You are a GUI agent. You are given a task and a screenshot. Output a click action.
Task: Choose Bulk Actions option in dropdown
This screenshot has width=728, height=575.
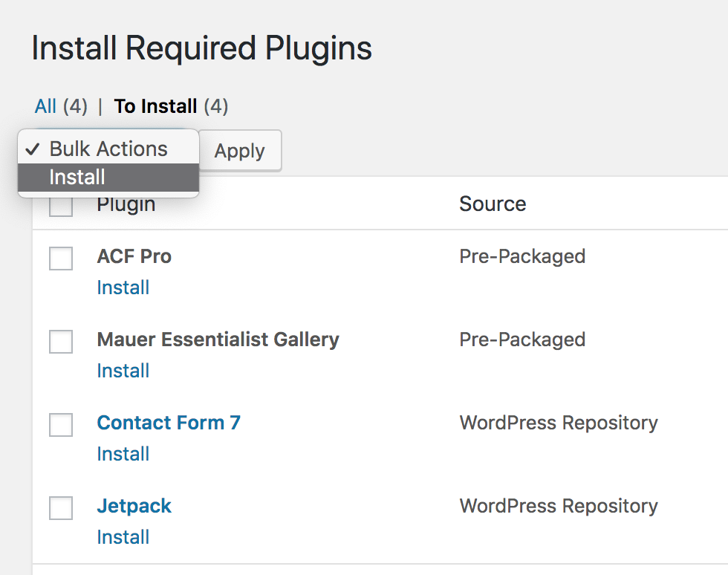point(108,149)
